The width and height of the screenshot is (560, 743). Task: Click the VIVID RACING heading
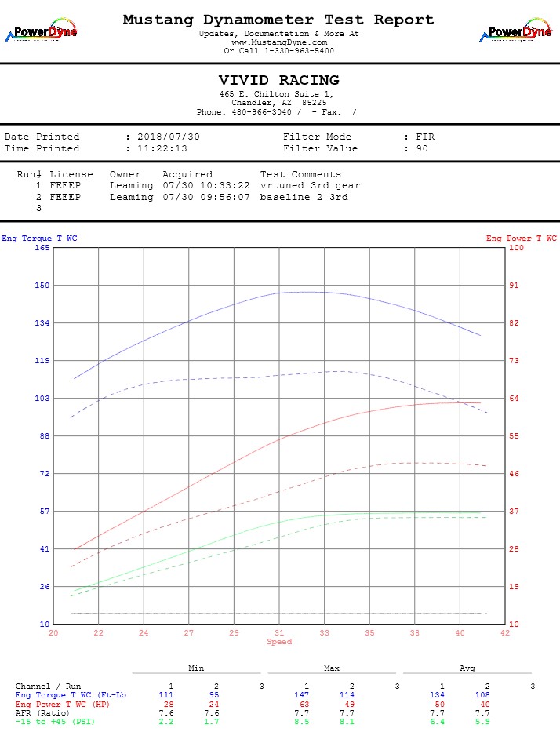(x=278, y=80)
